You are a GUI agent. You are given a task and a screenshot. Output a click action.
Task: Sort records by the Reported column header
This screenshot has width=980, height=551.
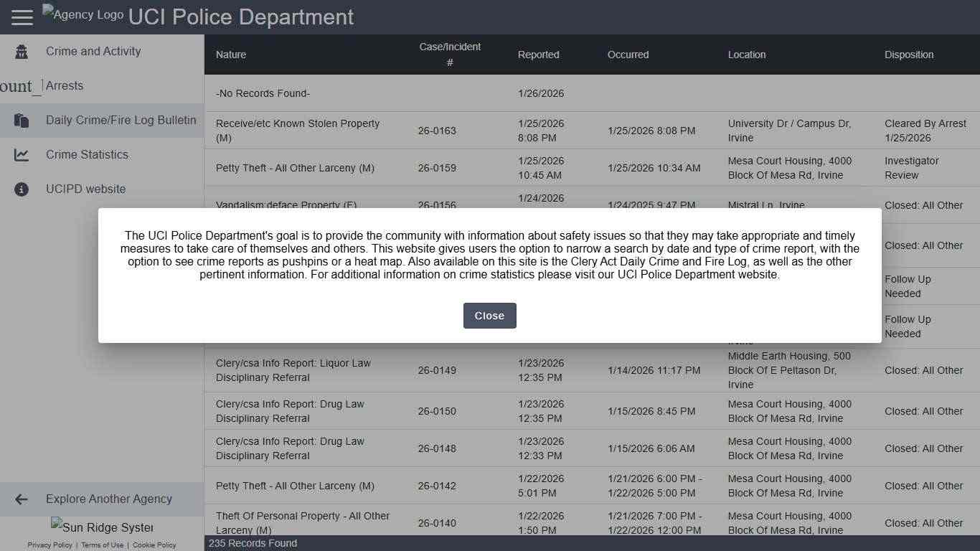pyautogui.click(x=538, y=55)
